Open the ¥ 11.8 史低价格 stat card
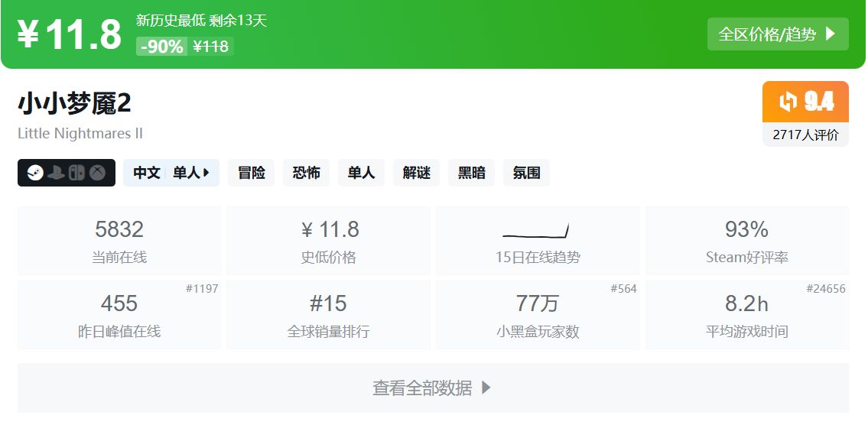 click(329, 241)
